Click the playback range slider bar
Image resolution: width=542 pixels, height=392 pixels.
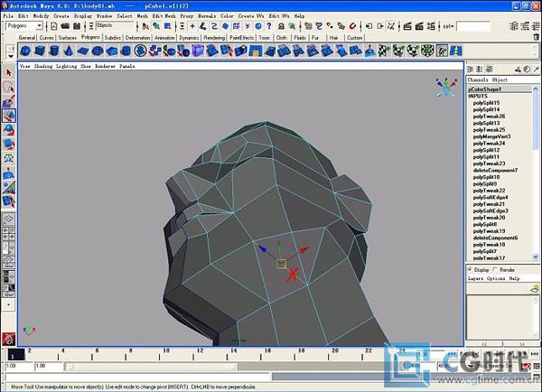tap(151, 367)
